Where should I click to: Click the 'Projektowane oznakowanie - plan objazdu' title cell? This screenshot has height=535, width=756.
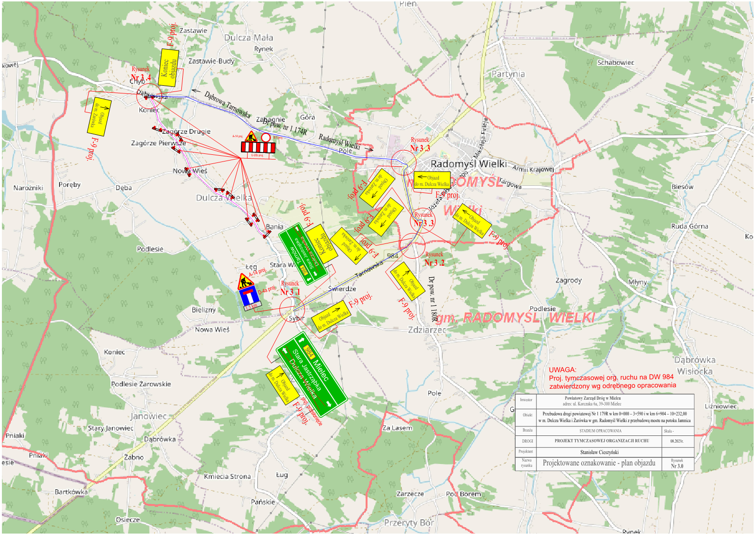(598, 463)
